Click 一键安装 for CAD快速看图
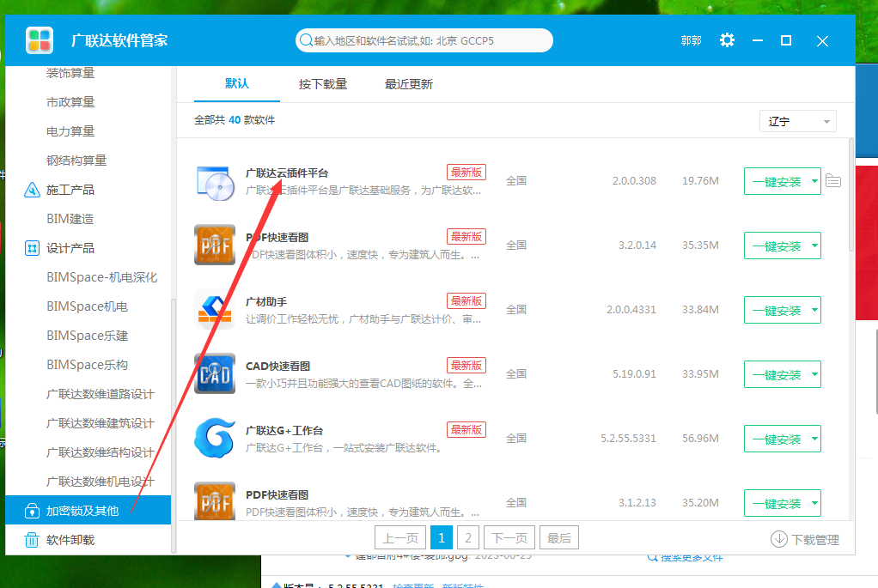 click(776, 374)
